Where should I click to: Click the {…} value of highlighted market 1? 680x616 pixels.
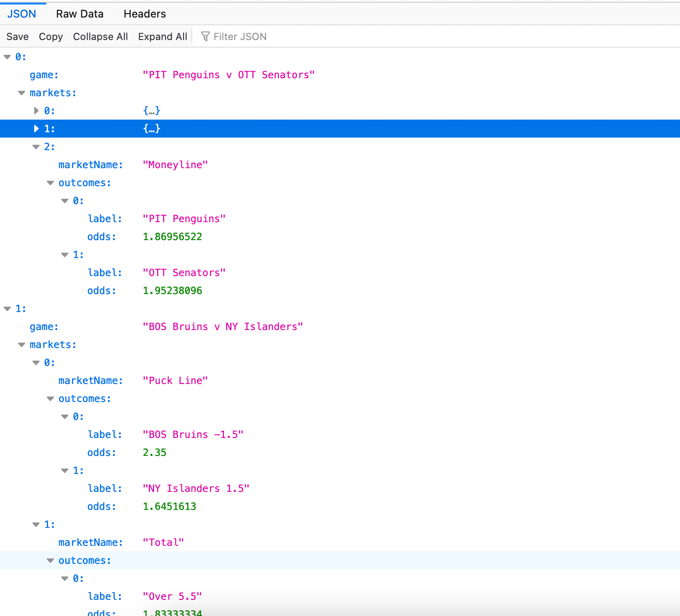click(152, 129)
